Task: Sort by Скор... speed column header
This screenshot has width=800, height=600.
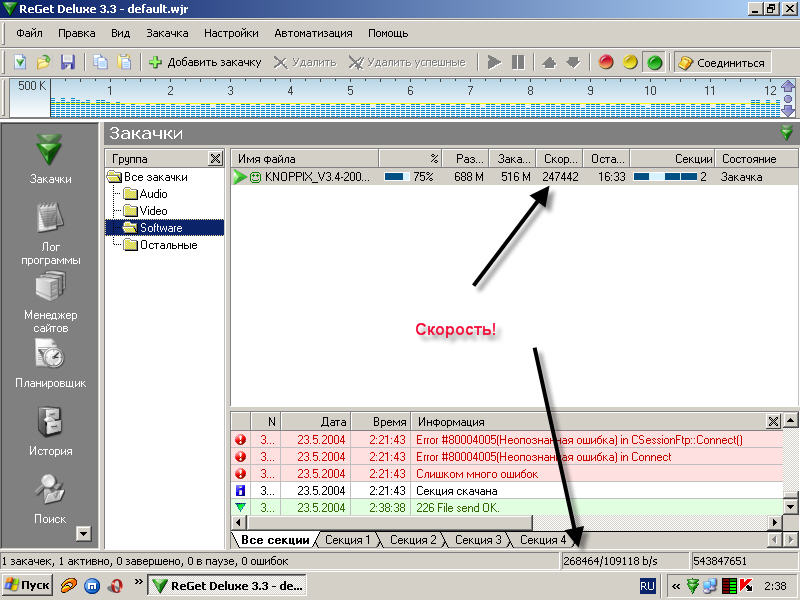Action: coord(560,159)
